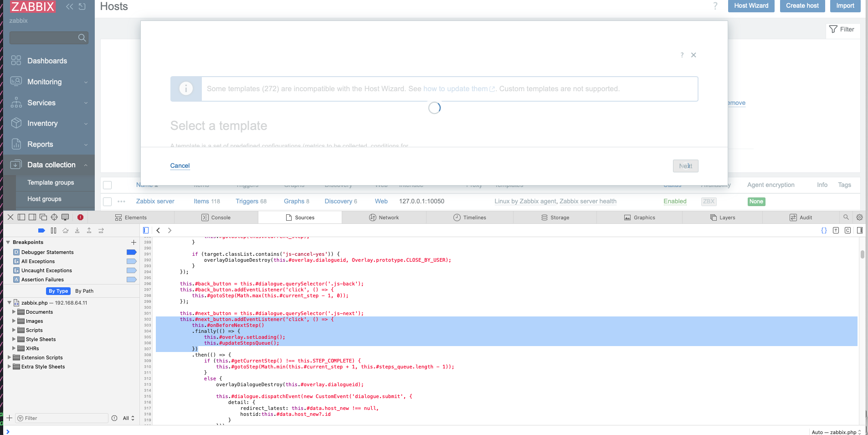Dock inspector to left side icon

click(21, 217)
